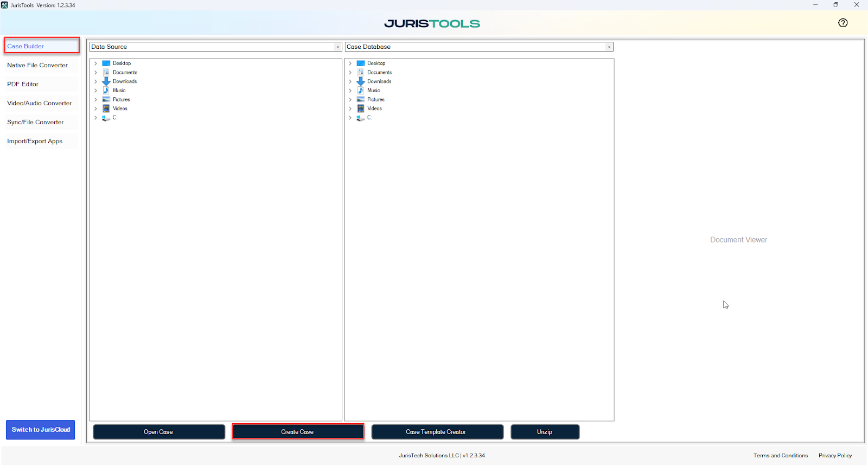868x466 pixels.
Task: Expand Pictures node in Case Database tree
Action: point(350,99)
